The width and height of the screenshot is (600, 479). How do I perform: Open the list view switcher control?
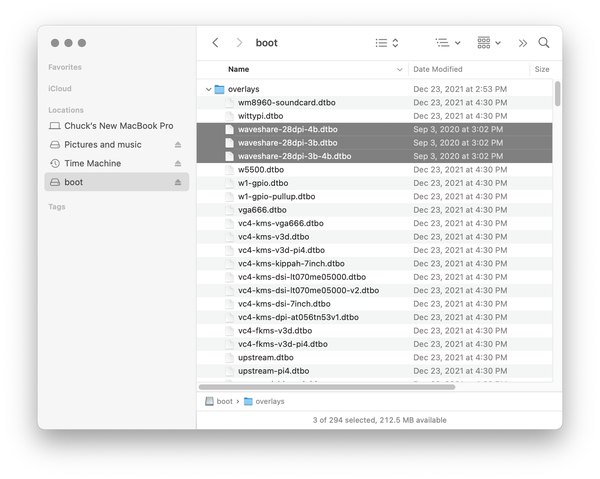pos(387,43)
